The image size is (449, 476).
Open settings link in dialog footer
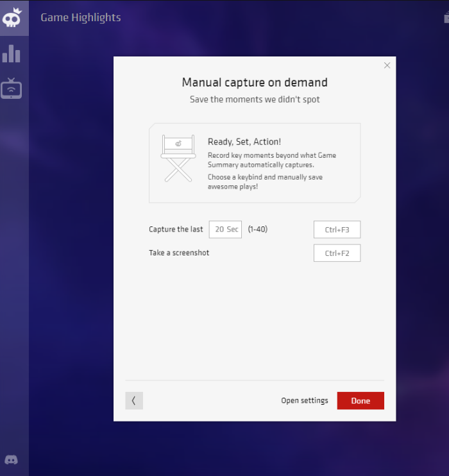click(305, 401)
